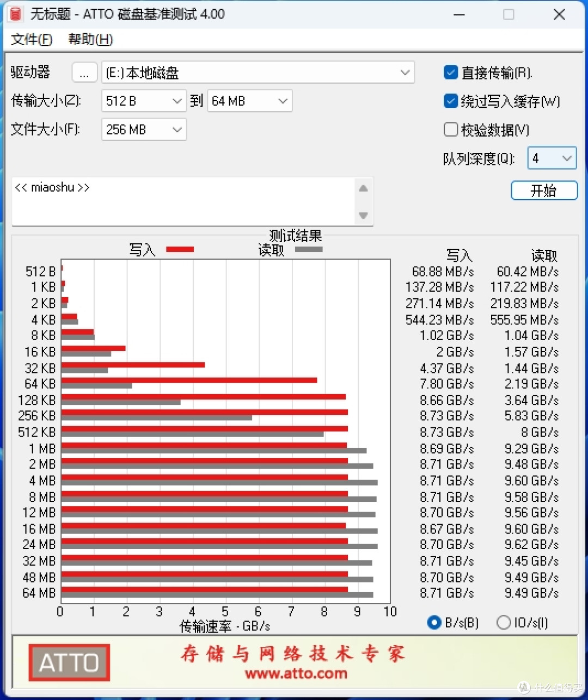Screen dimensions: 588x700
Task: Open the 文件(F) menu
Action: (32, 39)
